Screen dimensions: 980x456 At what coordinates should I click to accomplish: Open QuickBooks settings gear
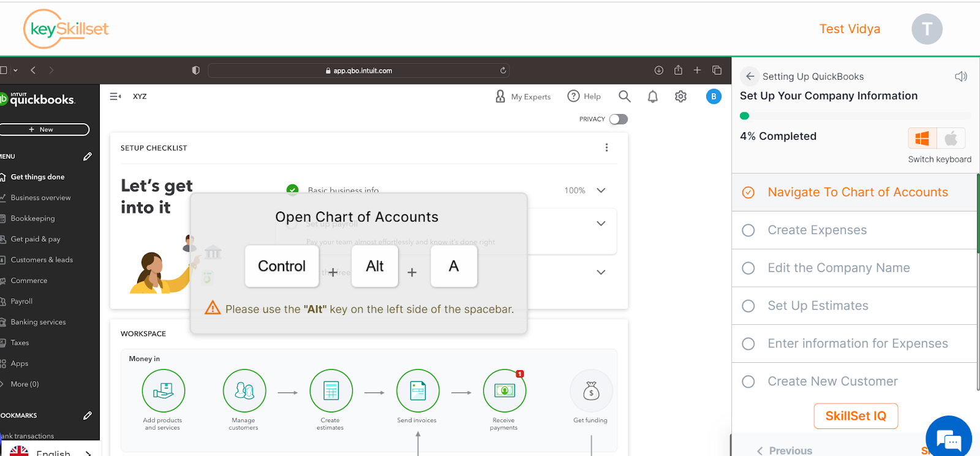pos(680,96)
